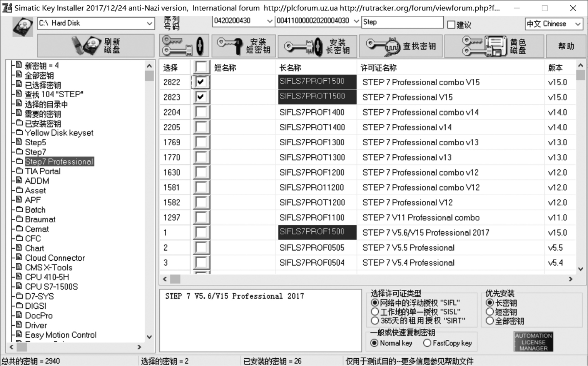Check the checkbox for row 1769
Image resolution: width=588 pixels, height=366 pixels.
[x=201, y=142]
